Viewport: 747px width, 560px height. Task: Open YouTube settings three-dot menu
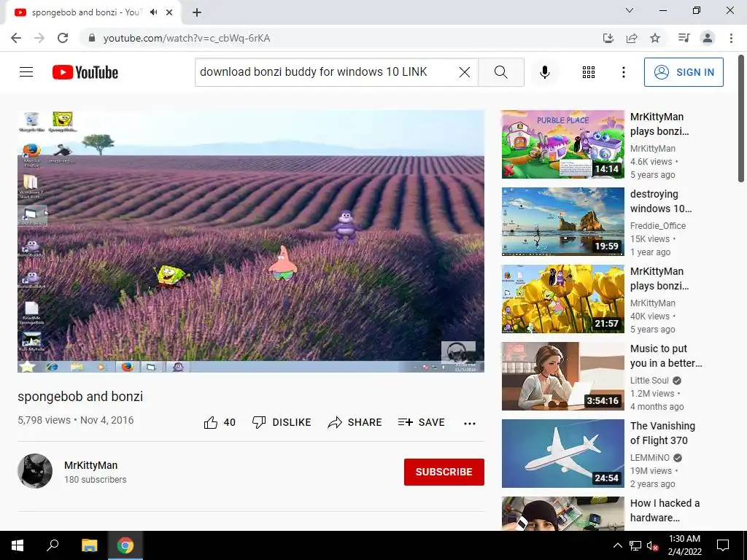[x=624, y=72]
